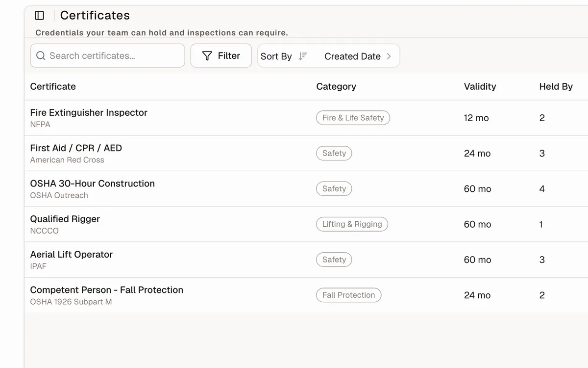The height and width of the screenshot is (368, 588).
Task: Open the Filter button
Action: point(221,56)
